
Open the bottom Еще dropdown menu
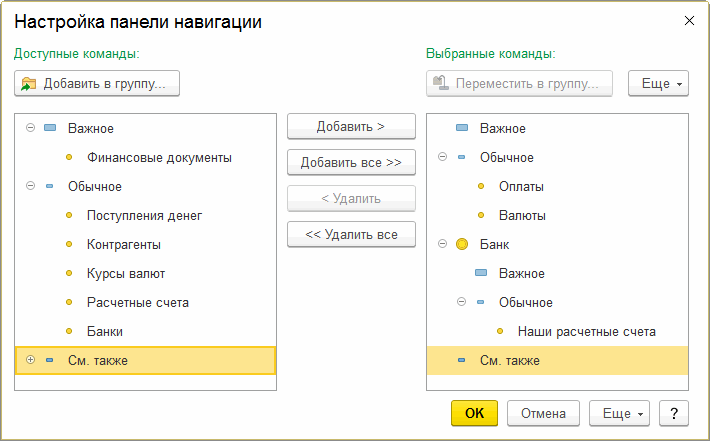coord(620,413)
